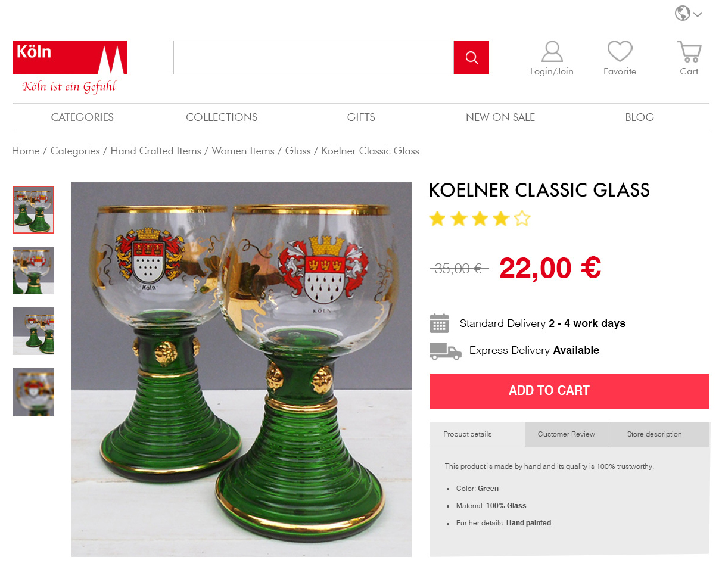
Task: Click into the search input field
Action: pyautogui.click(x=313, y=58)
